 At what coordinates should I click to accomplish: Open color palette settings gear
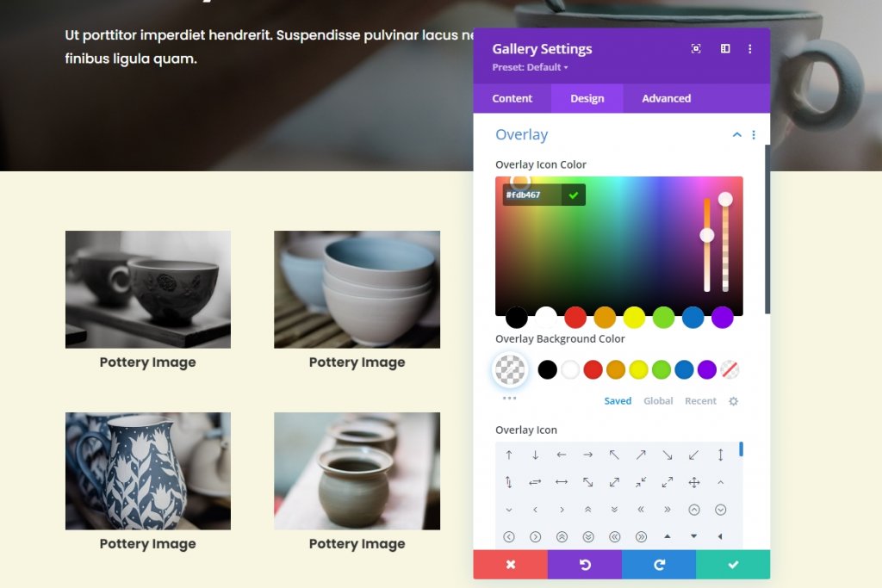click(733, 401)
